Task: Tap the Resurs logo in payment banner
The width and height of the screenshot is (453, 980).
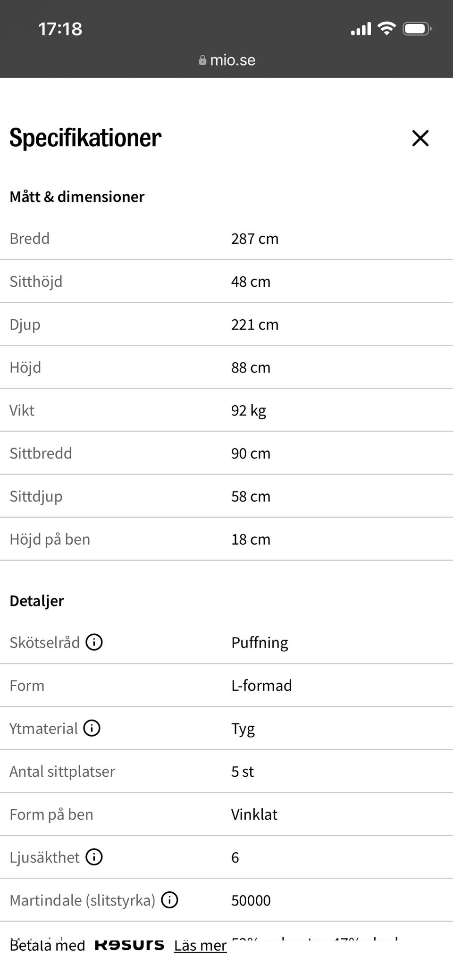Action: (x=129, y=944)
